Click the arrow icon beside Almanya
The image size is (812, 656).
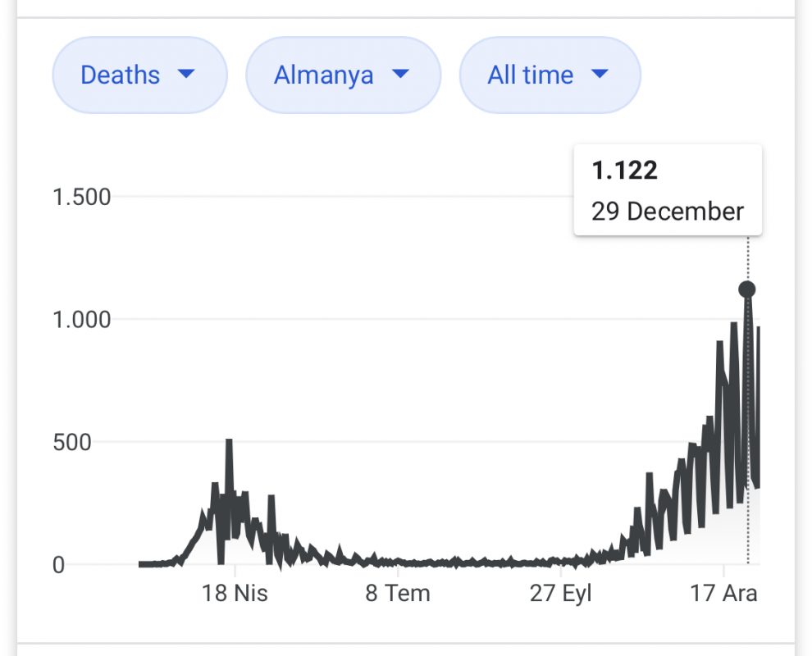[x=399, y=75]
